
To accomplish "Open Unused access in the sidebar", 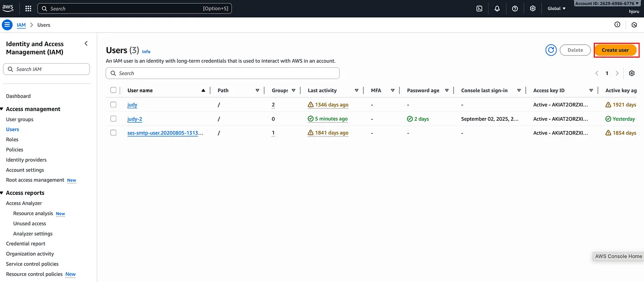I will tap(30, 223).
